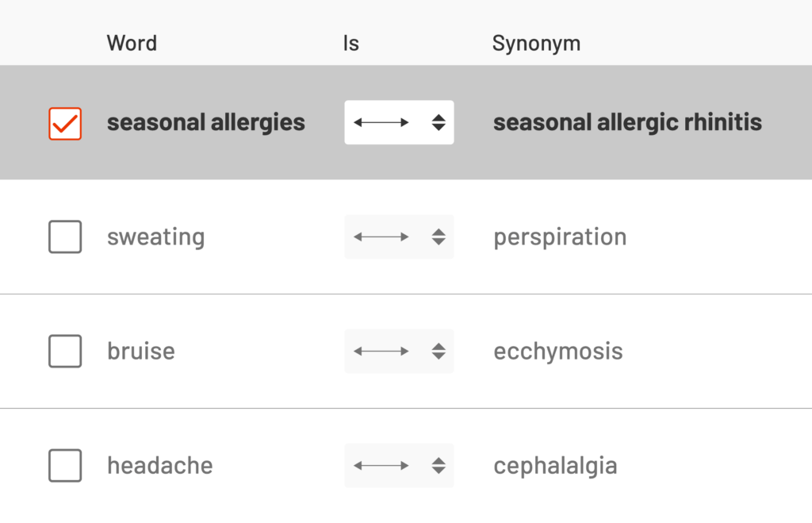The width and height of the screenshot is (812, 523).
Task: Open the sweating relation direction dropdown
Action: click(x=398, y=237)
